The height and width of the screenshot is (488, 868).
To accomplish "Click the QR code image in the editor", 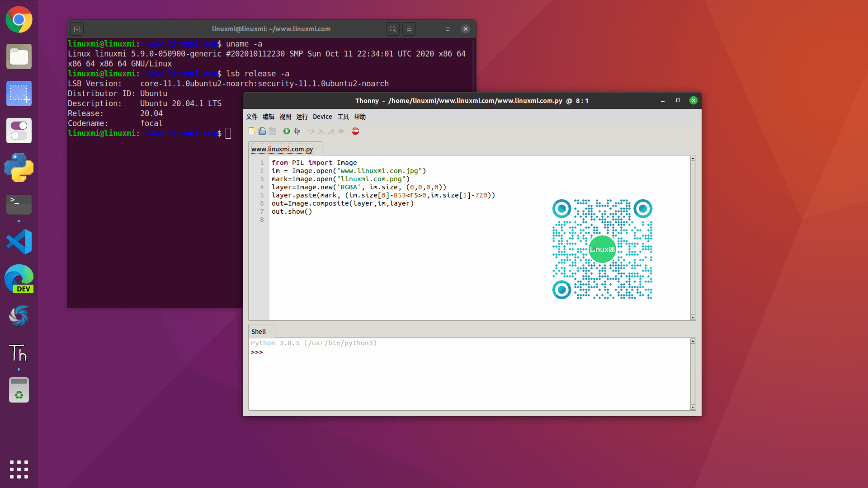I will coord(602,249).
